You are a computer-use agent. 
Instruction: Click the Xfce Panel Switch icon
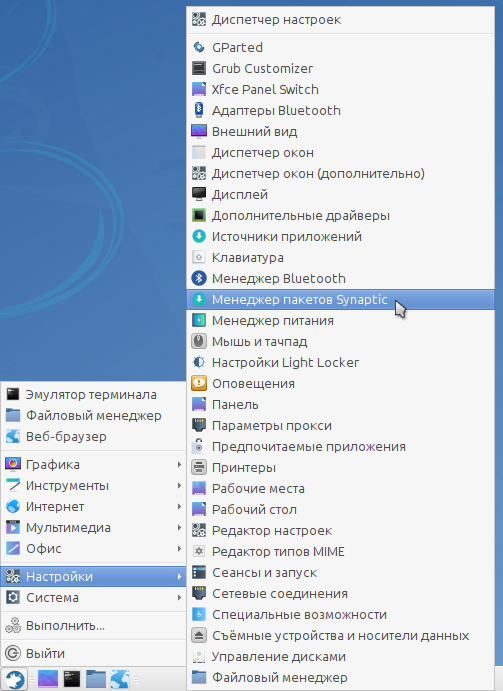pos(199,89)
